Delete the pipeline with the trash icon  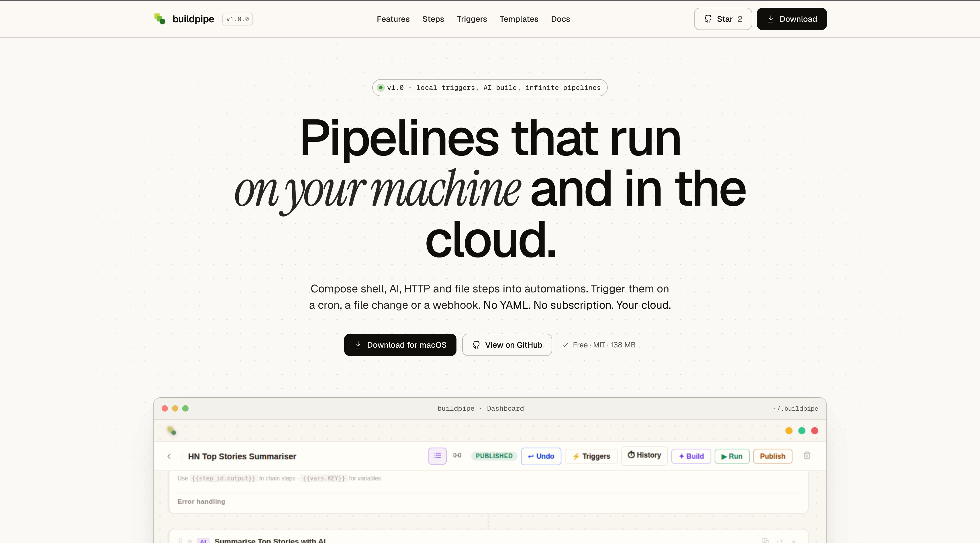pos(807,456)
